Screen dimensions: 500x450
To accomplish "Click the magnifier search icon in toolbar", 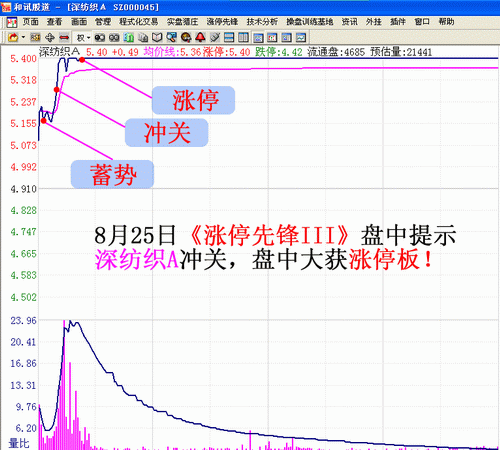I will pyautogui.click(x=172, y=37).
